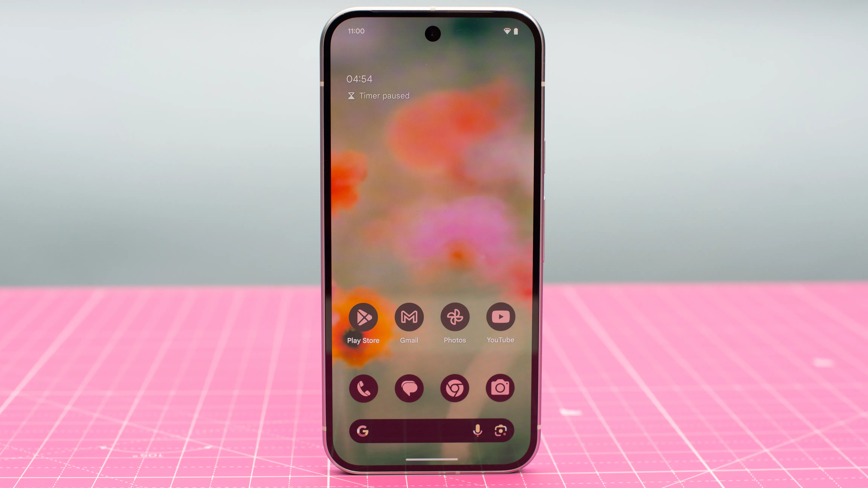868x488 pixels.
Task: Tap the WiFi status icon
Action: [x=506, y=31]
